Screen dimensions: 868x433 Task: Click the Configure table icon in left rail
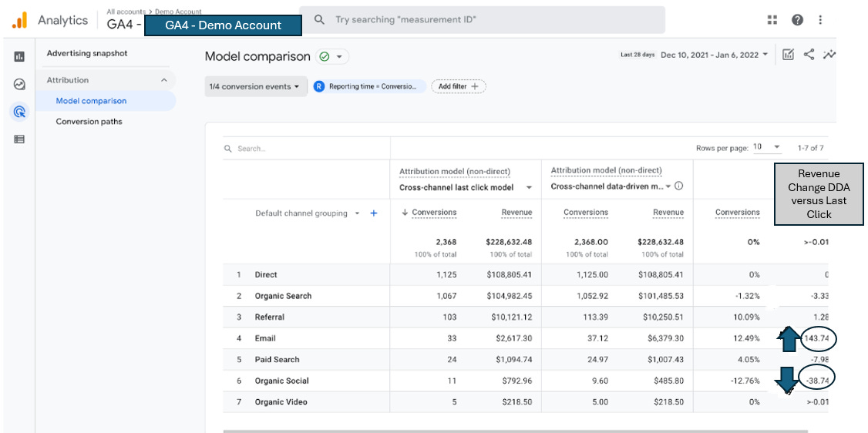pos(19,139)
